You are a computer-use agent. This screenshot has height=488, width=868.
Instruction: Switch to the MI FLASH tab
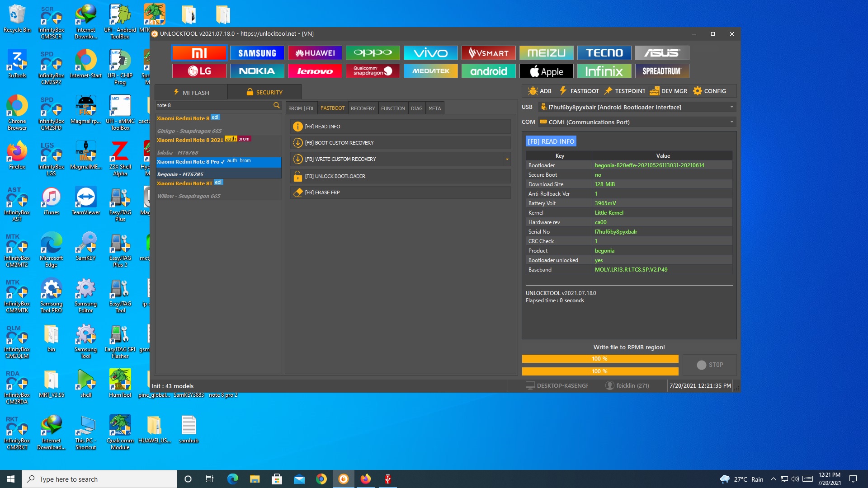click(191, 92)
